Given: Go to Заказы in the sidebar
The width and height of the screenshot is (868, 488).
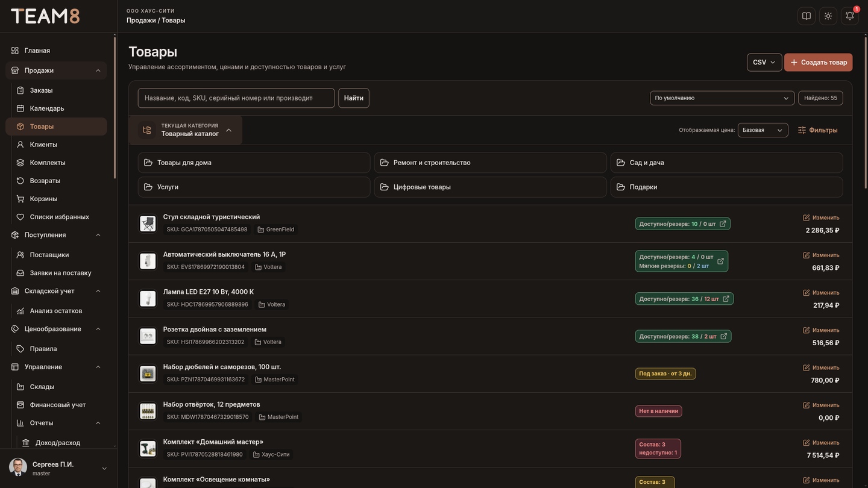Looking at the screenshot, I should coord(56,90).
